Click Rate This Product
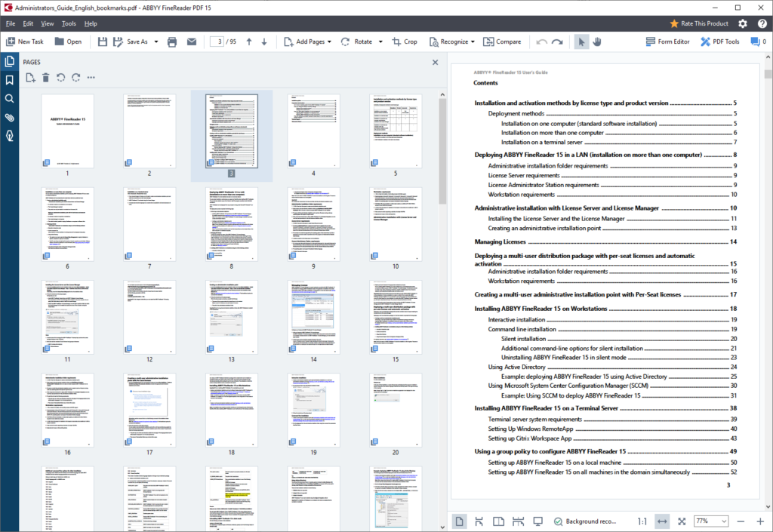This screenshot has height=532, width=773. pos(699,23)
